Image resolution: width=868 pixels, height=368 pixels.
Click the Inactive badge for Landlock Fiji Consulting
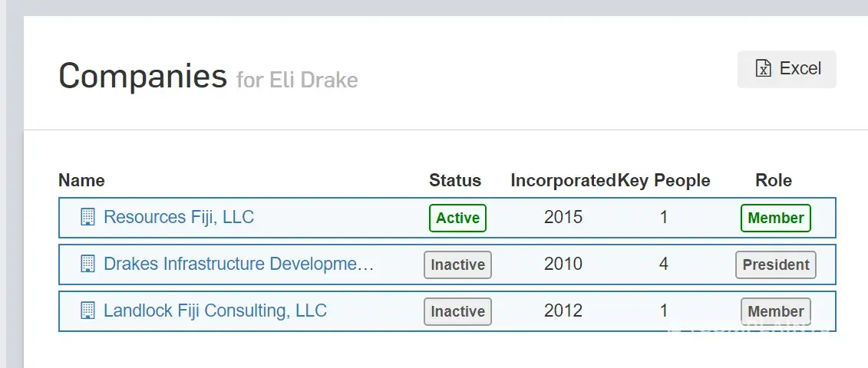(457, 311)
